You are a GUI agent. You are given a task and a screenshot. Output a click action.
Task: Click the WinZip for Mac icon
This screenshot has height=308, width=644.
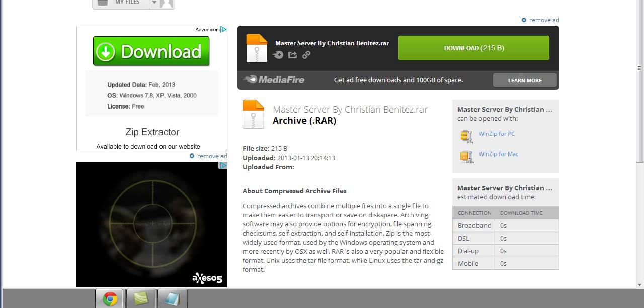point(467,157)
